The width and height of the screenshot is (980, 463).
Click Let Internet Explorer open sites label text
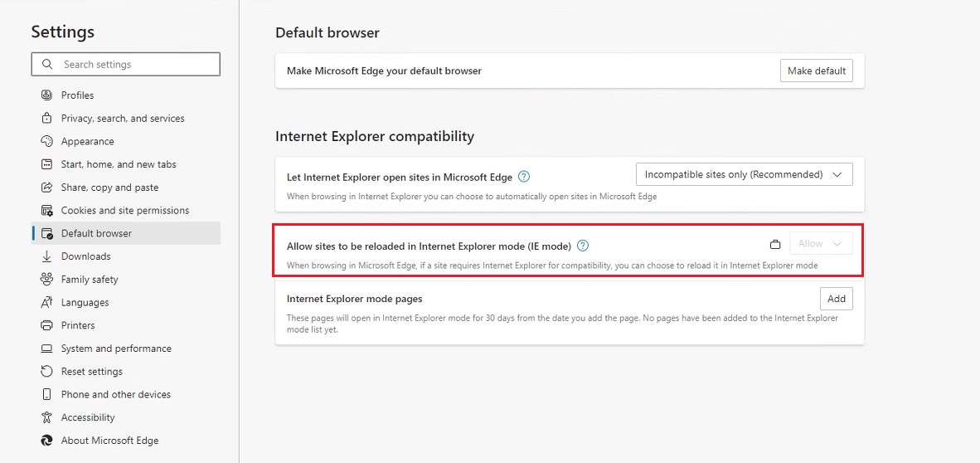400,177
